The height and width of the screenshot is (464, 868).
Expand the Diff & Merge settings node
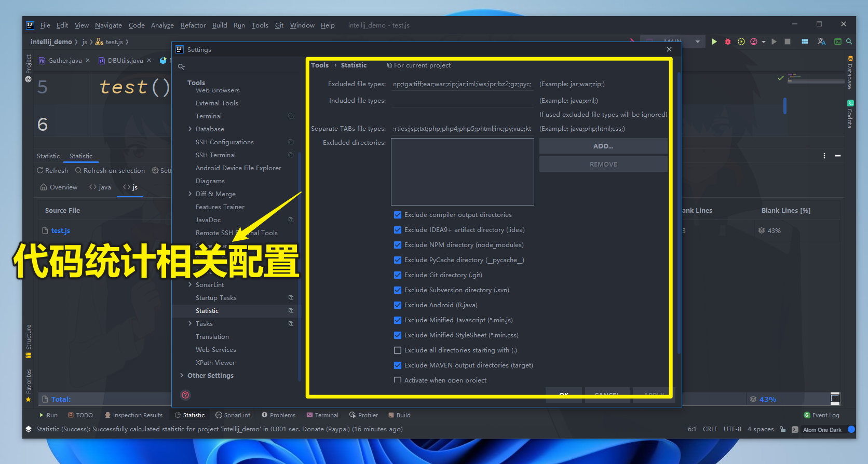pos(190,194)
